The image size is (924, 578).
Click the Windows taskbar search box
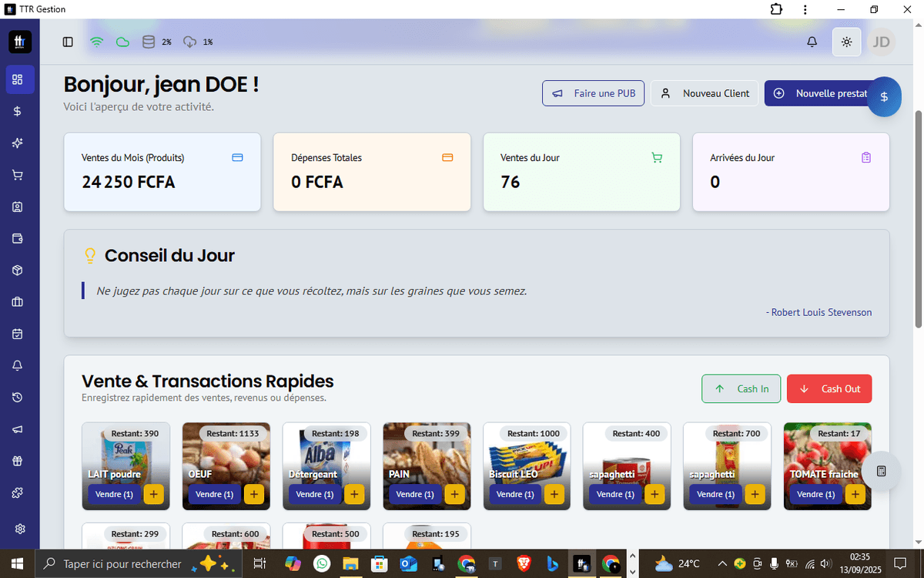[122, 564]
